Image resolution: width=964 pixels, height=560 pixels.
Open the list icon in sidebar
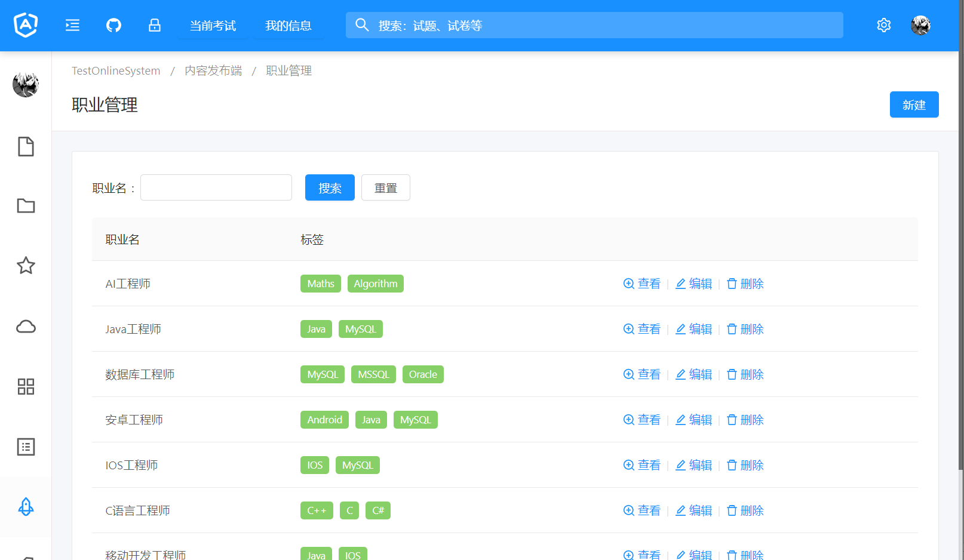pyautogui.click(x=26, y=447)
